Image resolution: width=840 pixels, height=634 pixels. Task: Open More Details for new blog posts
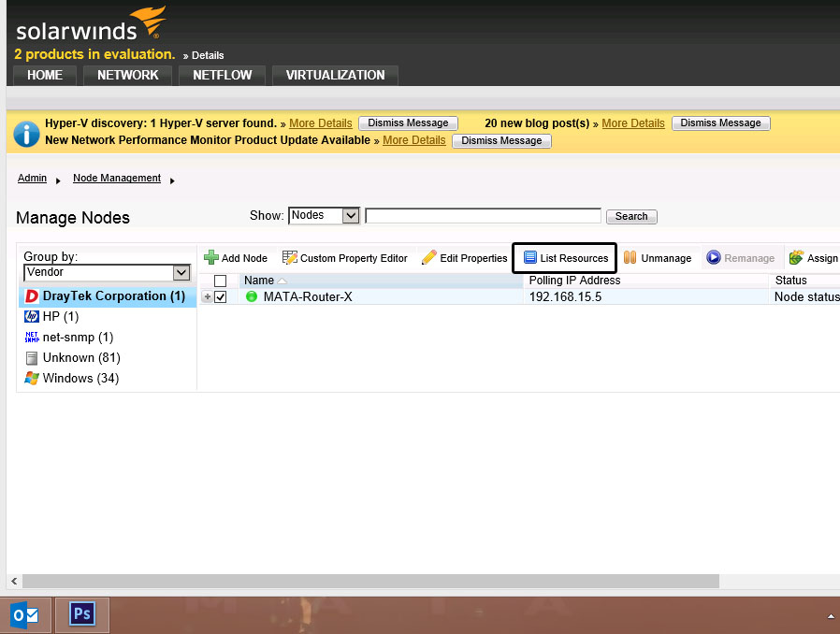(633, 123)
